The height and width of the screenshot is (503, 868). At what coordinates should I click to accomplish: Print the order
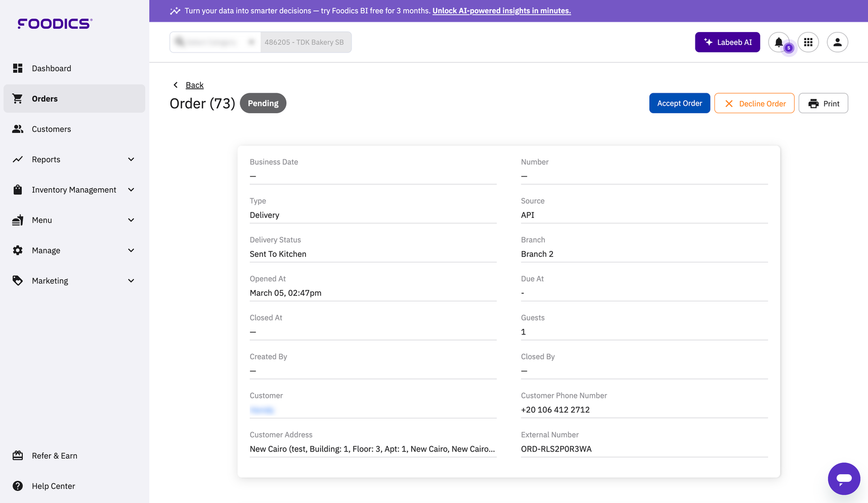click(824, 104)
